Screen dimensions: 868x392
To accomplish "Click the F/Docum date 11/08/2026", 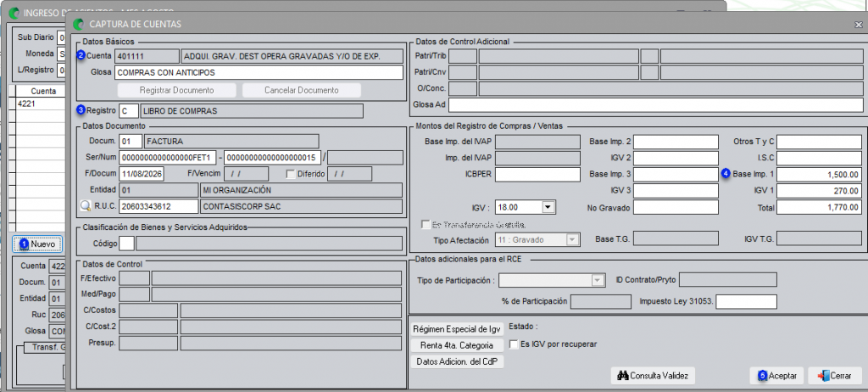I will click(x=142, y=174).
